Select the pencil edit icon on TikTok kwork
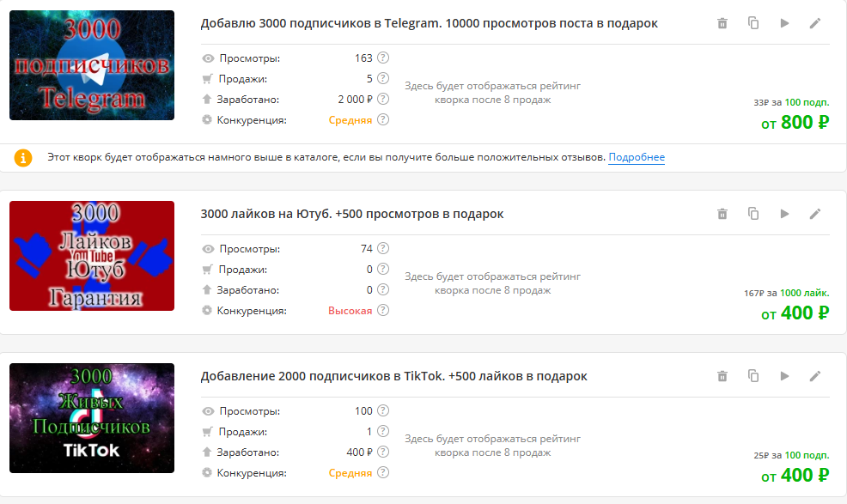847x504 pixels. coord(815,376)
